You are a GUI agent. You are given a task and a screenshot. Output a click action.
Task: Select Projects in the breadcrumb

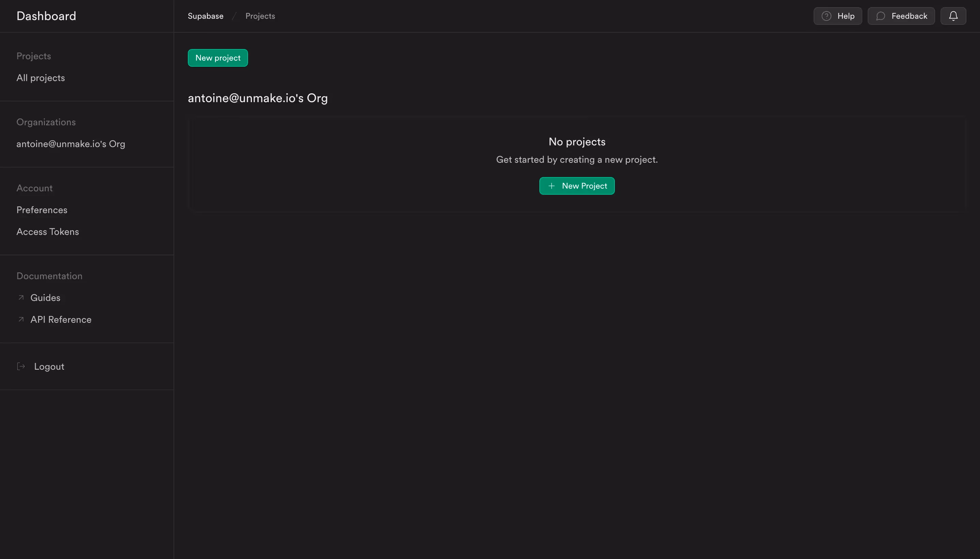260,16
